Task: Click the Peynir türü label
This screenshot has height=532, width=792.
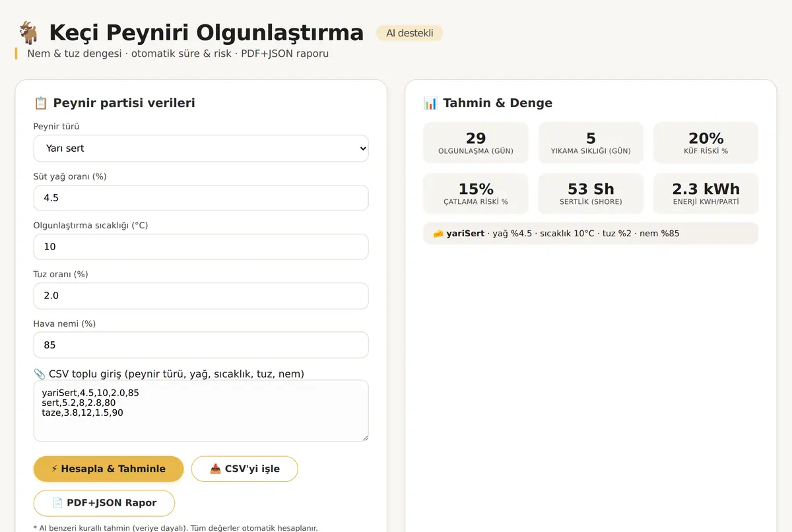Action: [56, 127]
